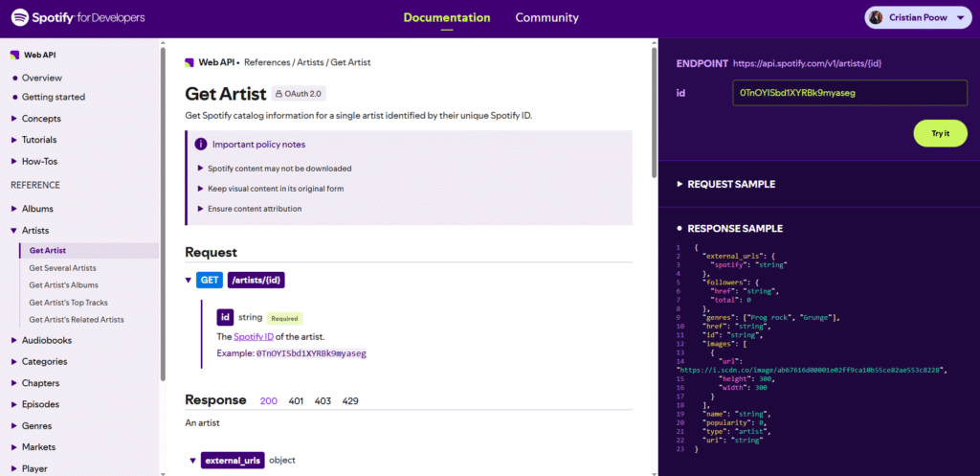Switch to the Community tab
The width and height of the screenshot is (980, 476).
pos(546,17)
